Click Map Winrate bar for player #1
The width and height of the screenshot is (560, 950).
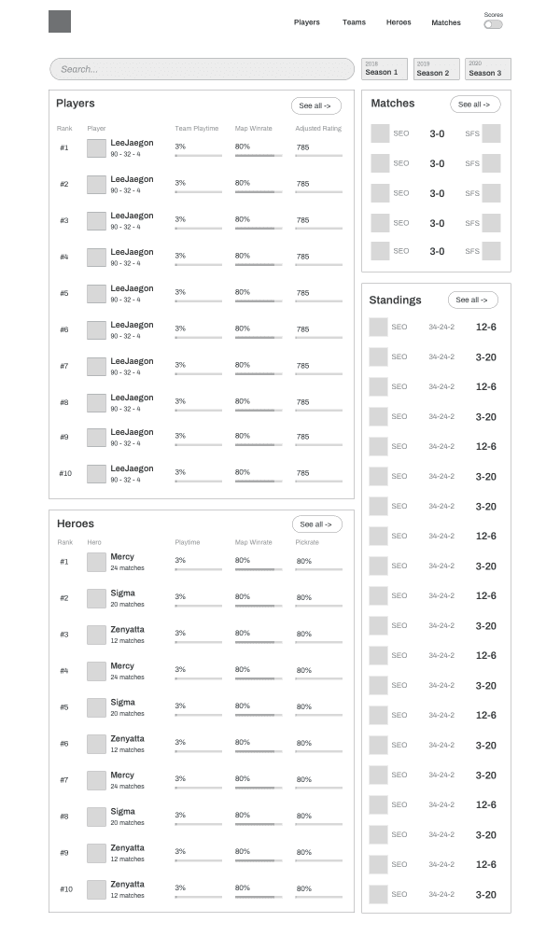pyautogui.click(x=259, y=156)
